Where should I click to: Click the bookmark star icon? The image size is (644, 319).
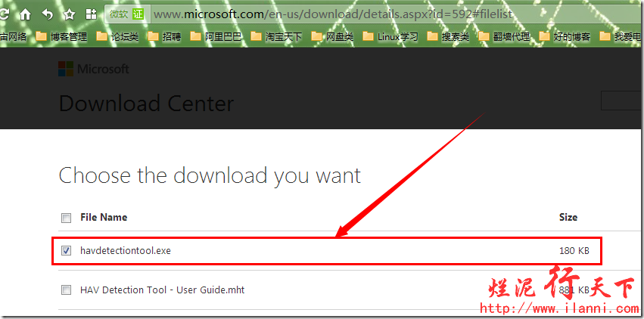pyautogui.click(x=70, y=15)
